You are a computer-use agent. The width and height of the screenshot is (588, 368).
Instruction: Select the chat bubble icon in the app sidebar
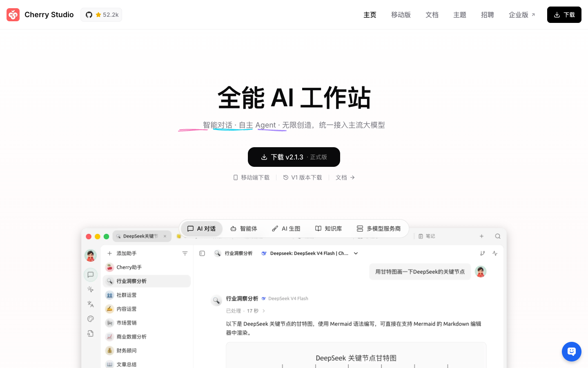(x=91, y=275)
